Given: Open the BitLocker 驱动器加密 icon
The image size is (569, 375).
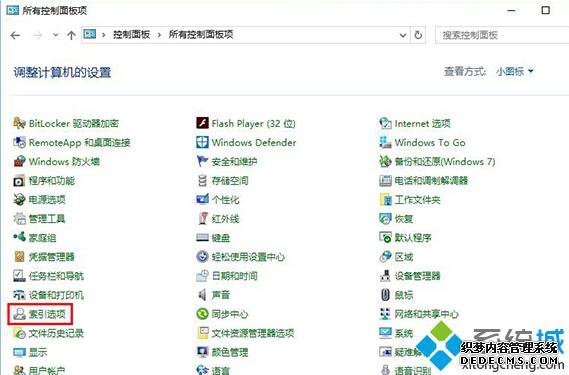Looking at the screenshot, I should click(x=19, y=123).
